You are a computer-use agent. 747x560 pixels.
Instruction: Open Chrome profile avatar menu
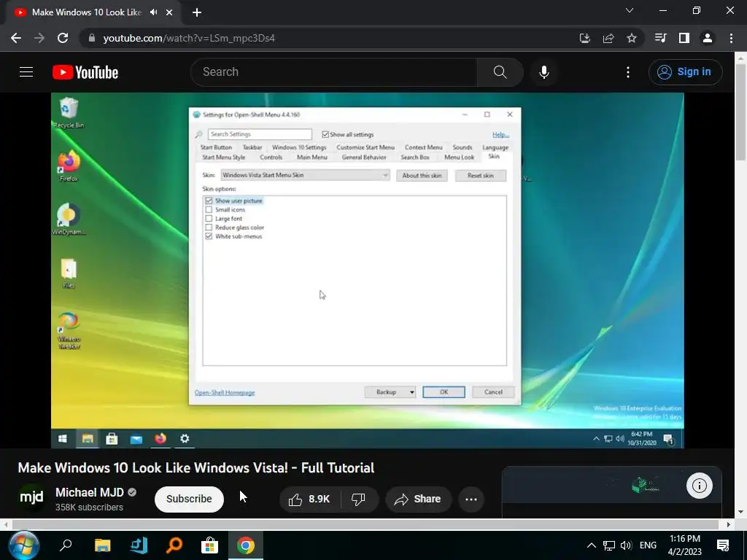pos(708,38)
